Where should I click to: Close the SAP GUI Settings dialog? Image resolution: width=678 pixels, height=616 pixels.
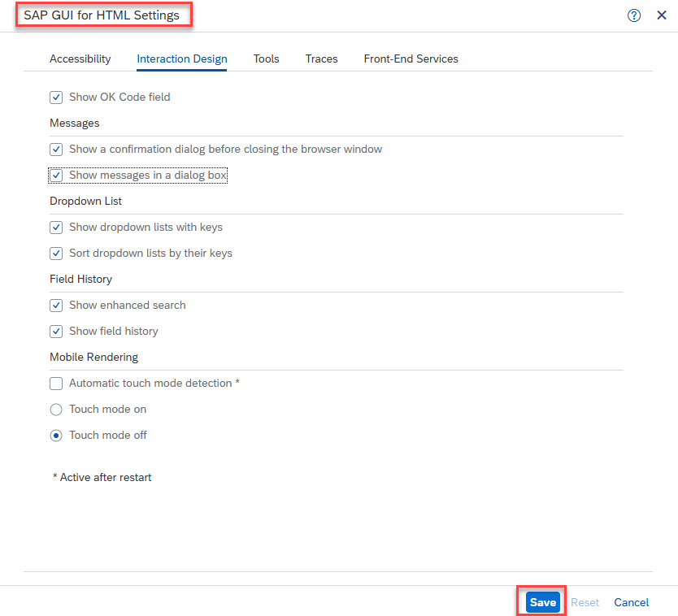click(662, 15)
